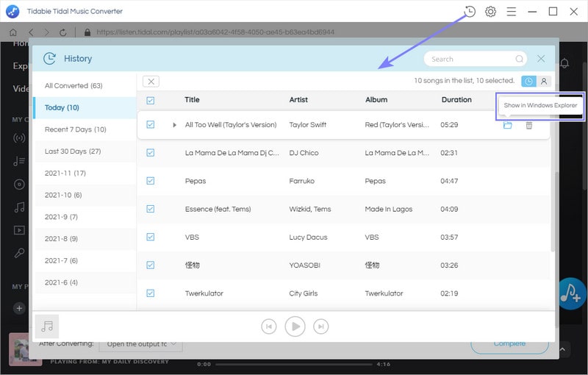Screen dimensions: 588x375
Task: Open the 2021-11 (17) history group
Action: point(85,174)
